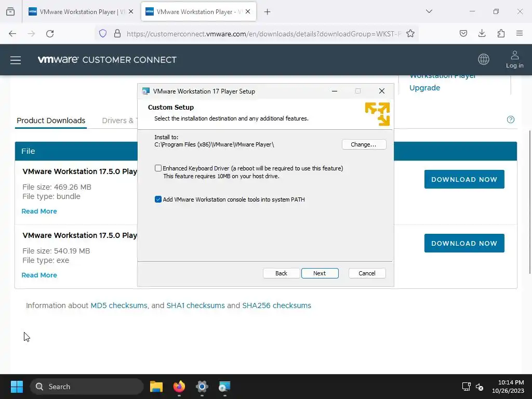Download the 469.26 MB bundle file
This screenshot has height=399, width=532.
pos(464,179)
